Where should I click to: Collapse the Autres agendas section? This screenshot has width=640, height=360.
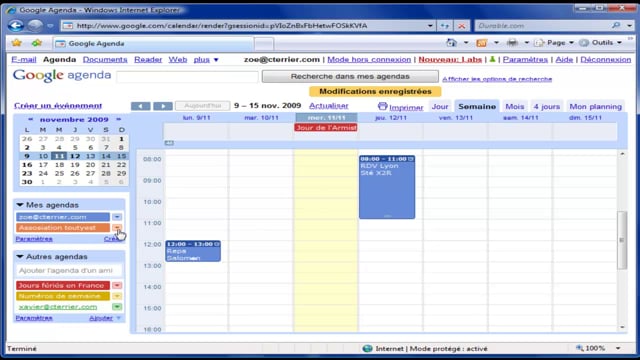click(20, 256)
